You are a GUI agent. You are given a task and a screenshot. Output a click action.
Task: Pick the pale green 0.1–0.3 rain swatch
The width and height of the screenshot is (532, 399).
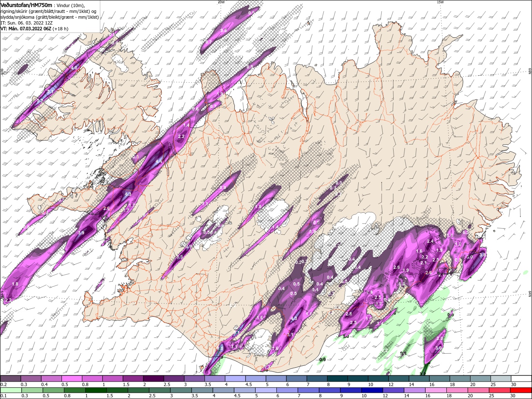[10, 390]
